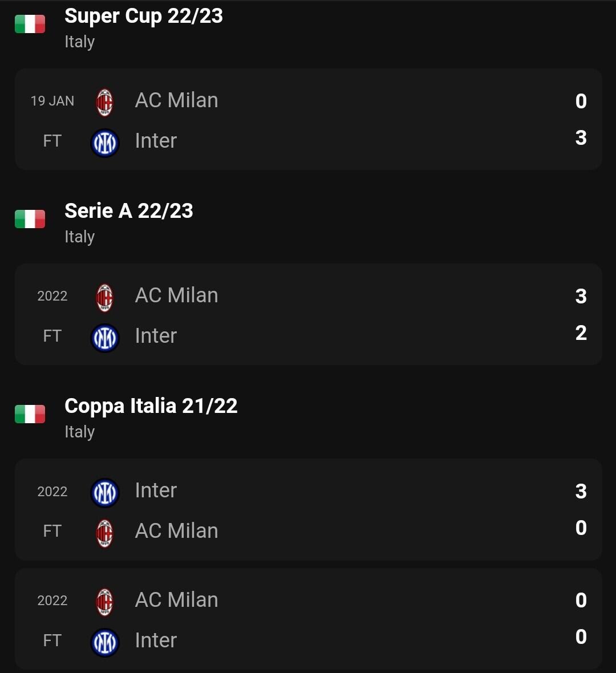
Task: Tap Inter crest in Coppa Italia 3-0 match
Action: 105,492
